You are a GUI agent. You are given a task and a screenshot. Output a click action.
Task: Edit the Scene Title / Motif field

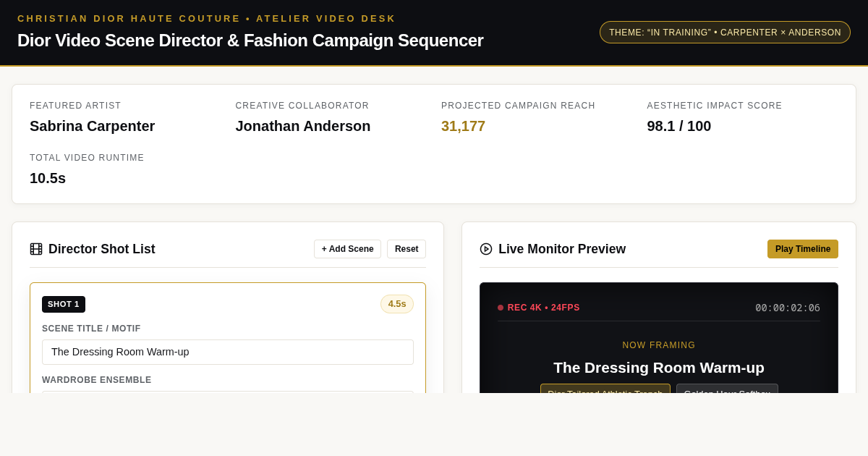(x=228, y=352)
